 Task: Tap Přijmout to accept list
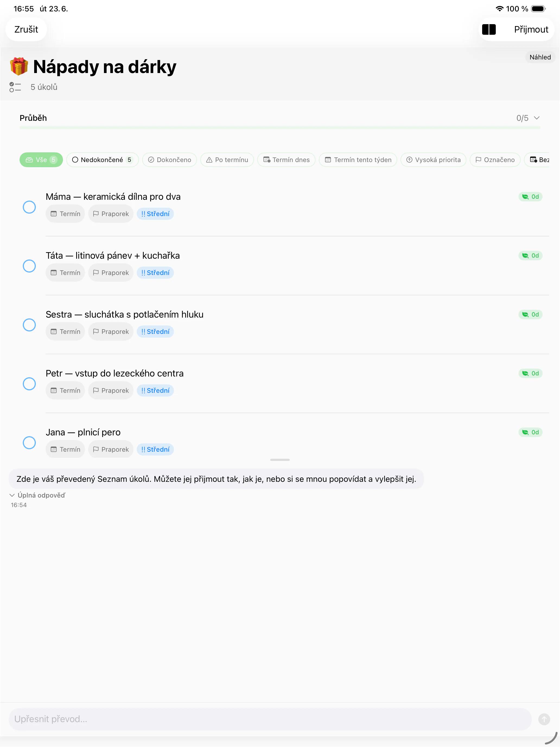point(531,29)
